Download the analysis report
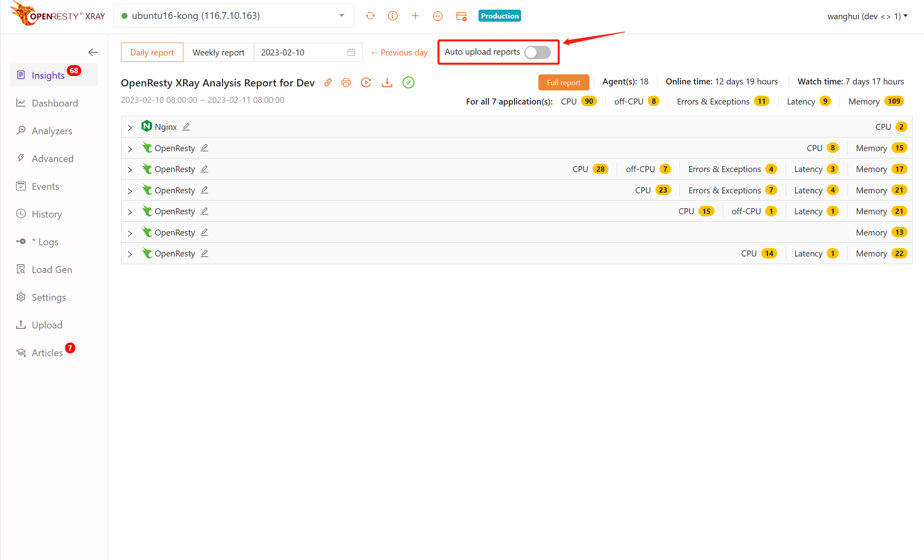 point(387,82)
